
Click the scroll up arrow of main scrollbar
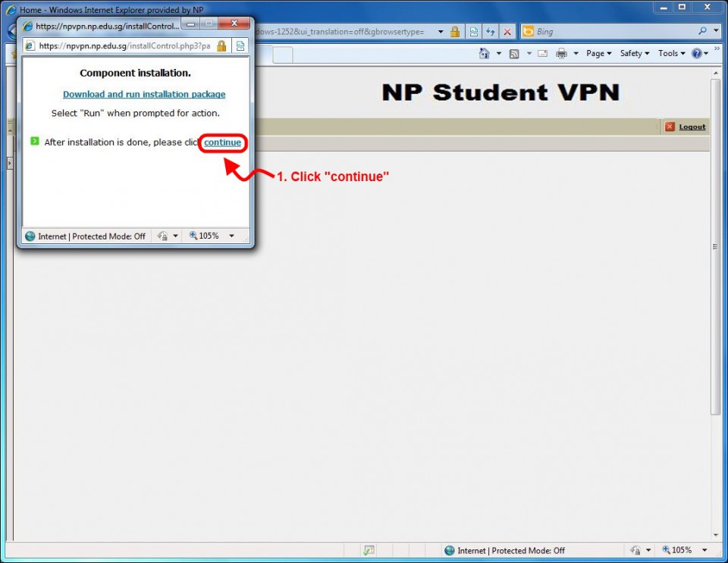[x=715, y=72]
